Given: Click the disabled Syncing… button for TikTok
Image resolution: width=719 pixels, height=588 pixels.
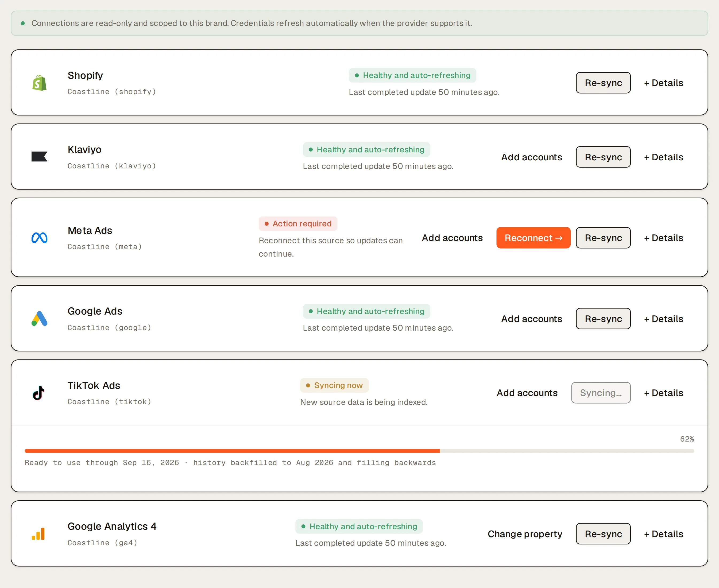Looking at the screenshot, I should [x=601, y=393].
